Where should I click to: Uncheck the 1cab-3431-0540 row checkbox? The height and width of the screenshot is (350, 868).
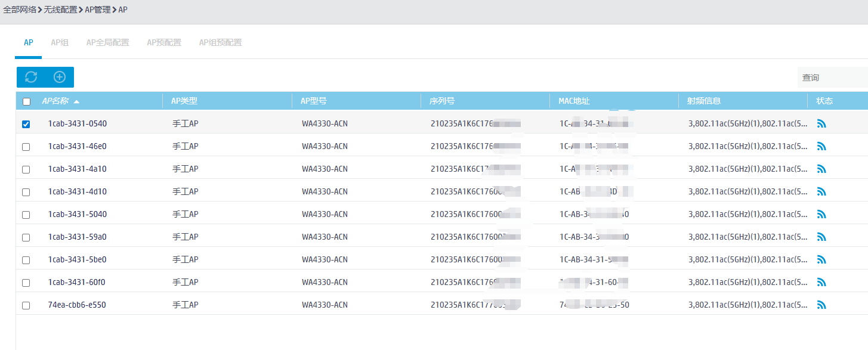[26, 125]
